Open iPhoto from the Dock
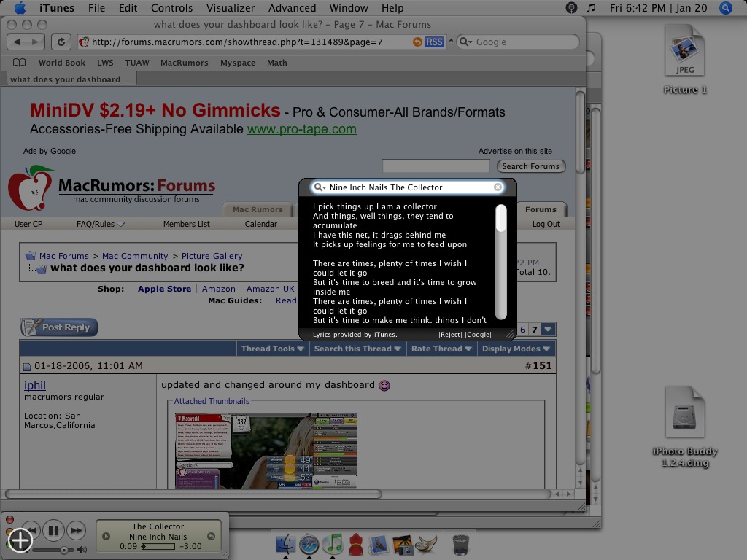This screenshot has height=560, width=747. tap(403, 544)
